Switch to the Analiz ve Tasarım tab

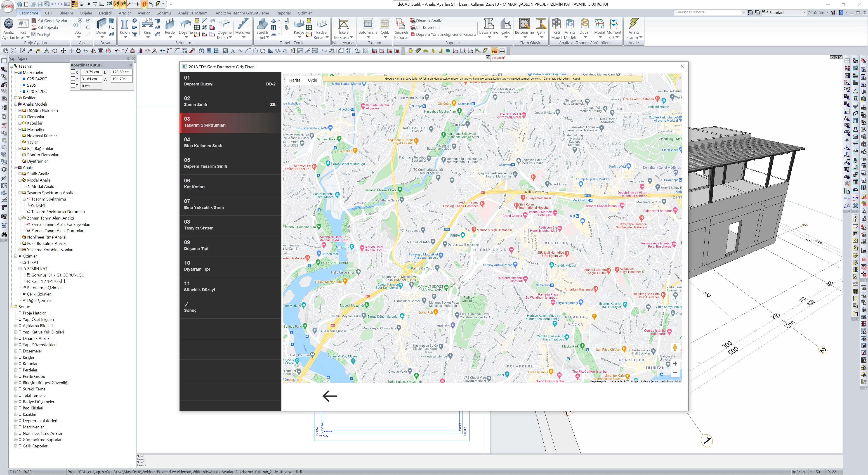(x=192, y=13)
